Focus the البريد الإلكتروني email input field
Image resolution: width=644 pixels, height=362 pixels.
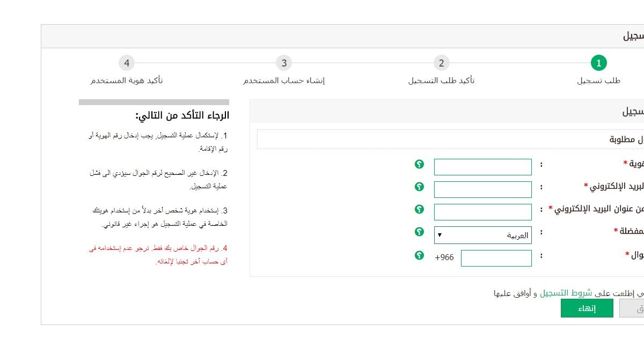[483, 189]
